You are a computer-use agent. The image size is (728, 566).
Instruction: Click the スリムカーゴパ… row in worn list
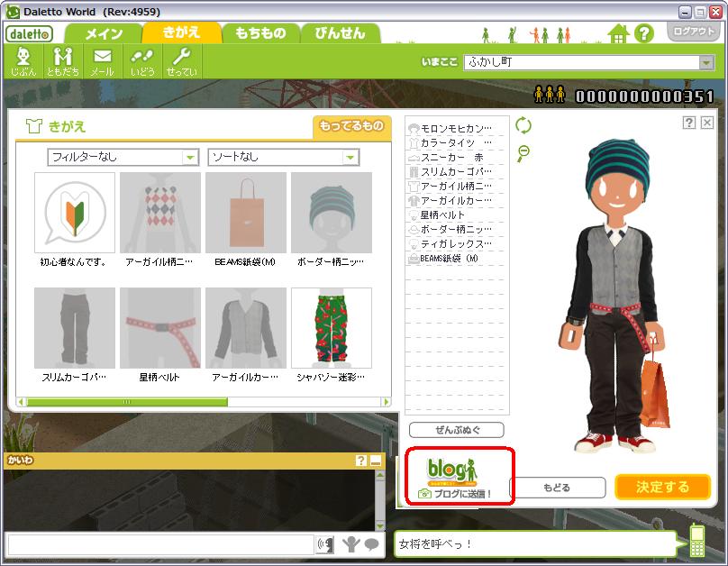click(456, 172)
